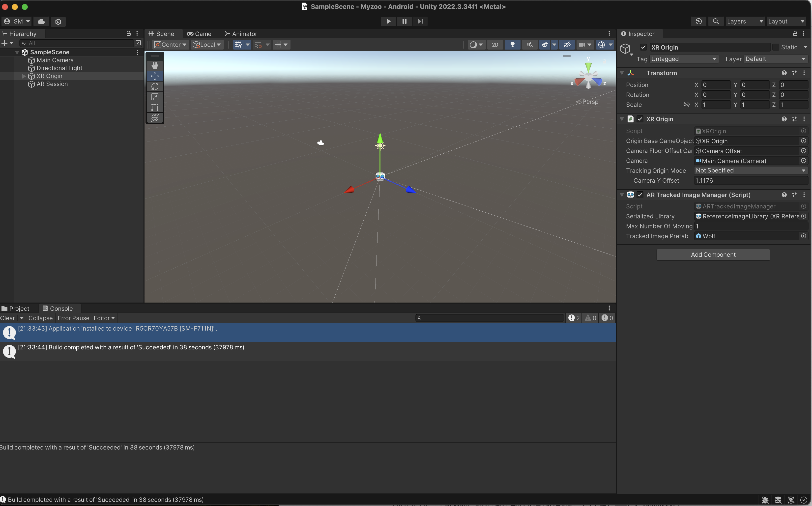The height and width of the screenshot is (506, 812).
Task: Collapse the Transform component
Action: 622,73
